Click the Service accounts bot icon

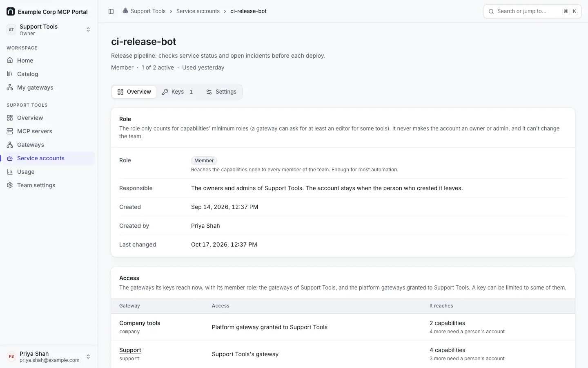tap(10, 158)
